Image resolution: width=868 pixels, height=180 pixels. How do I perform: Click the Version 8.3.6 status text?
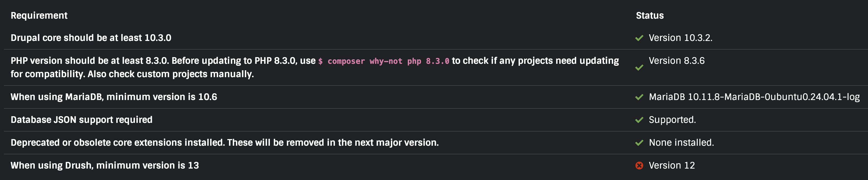(x=677, y=61)
